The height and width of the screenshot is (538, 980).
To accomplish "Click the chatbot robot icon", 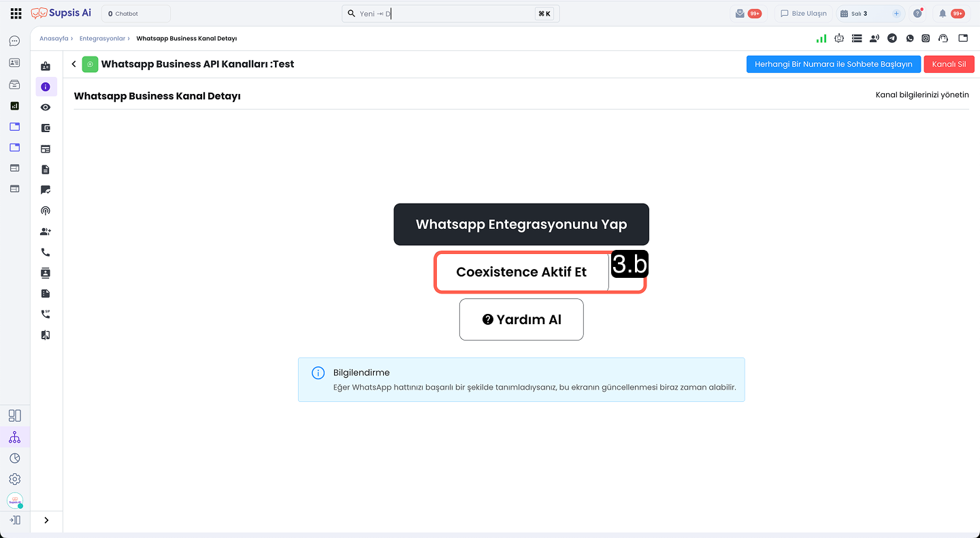I will pyautogui.click(x=839, y=39).
